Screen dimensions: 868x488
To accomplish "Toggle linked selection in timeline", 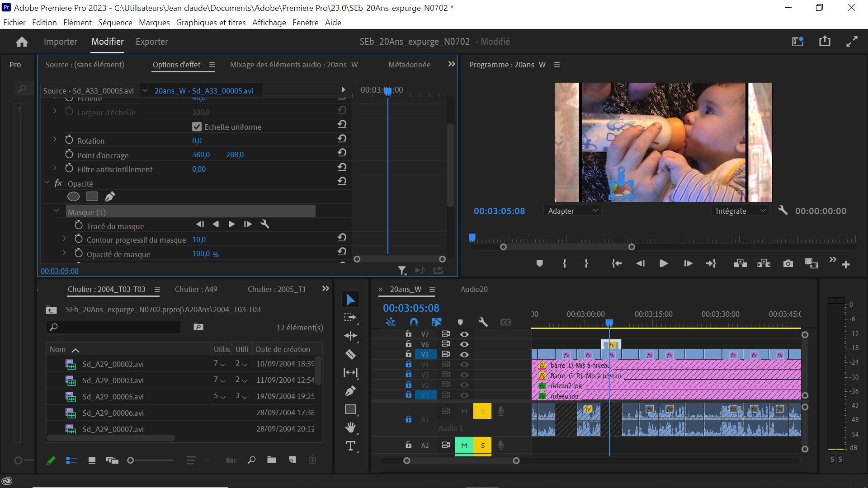I will (x=436, y=322).
